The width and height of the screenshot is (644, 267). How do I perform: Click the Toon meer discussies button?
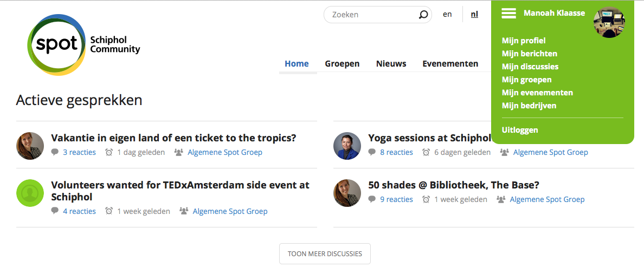click(325, 253)
